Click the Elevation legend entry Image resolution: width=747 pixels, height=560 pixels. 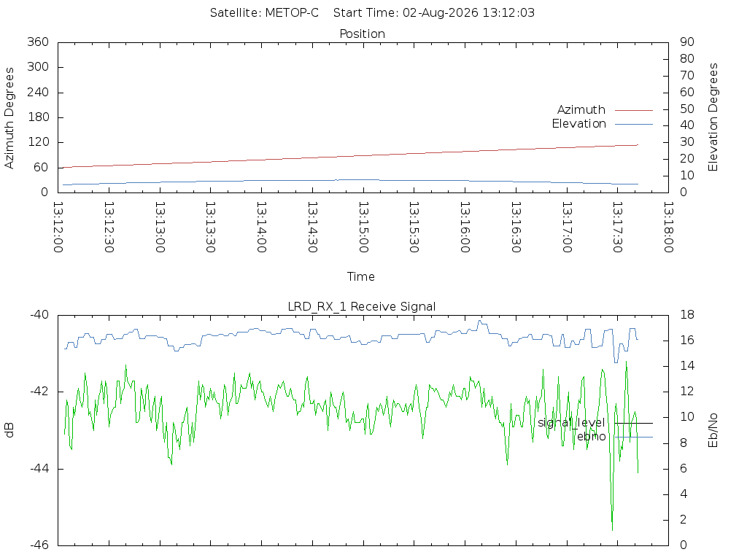[578, 124]
